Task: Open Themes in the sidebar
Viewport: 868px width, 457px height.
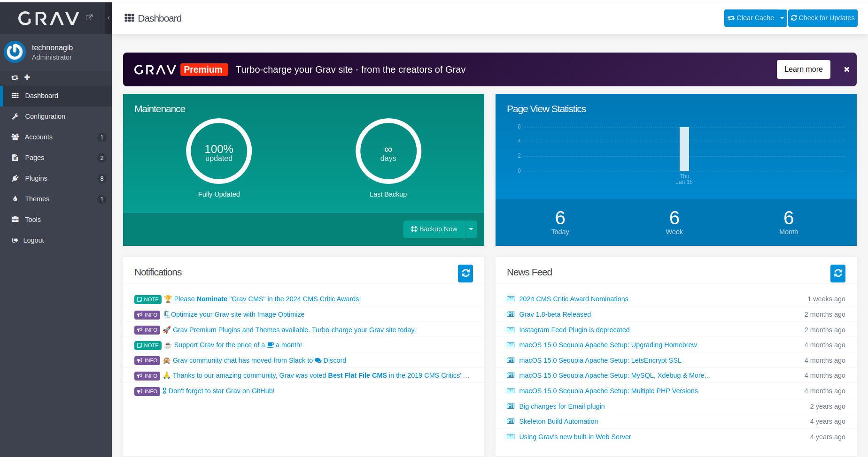Action: point(56,199)
